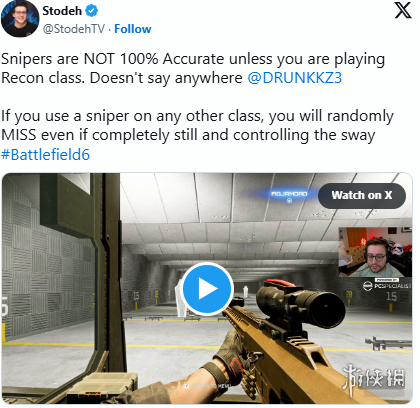Click the watermark logo on video

pyautogui.click(x=374, y=378)
